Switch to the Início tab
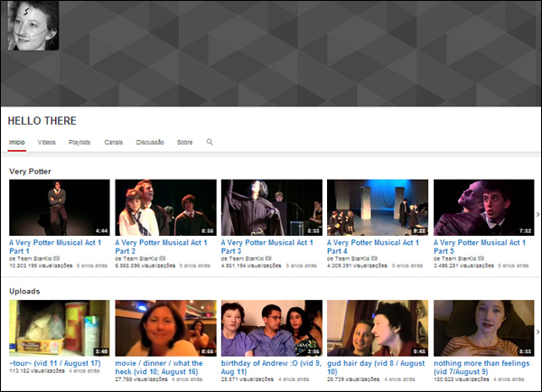This screenshot has height=392, width=542. [x=17, y=142]
